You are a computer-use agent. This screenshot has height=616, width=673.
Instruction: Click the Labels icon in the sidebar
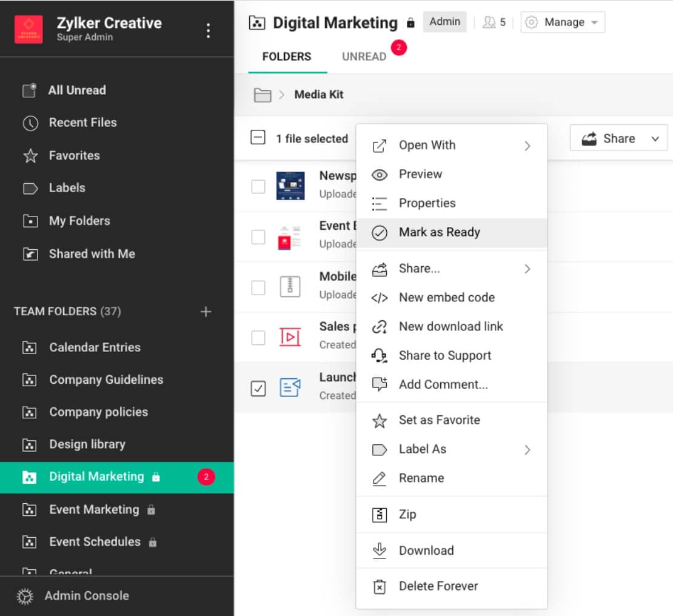[x=30, y=188]
